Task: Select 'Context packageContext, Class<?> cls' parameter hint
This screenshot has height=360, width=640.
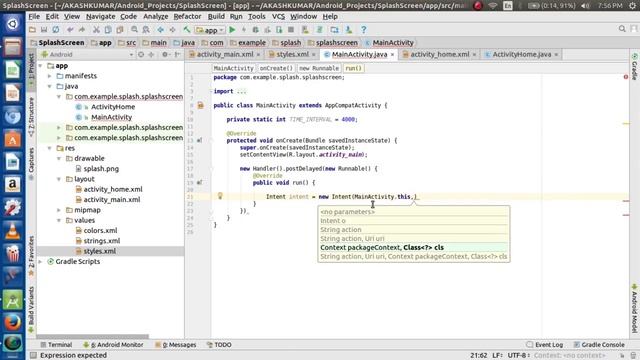Action: 413,247
